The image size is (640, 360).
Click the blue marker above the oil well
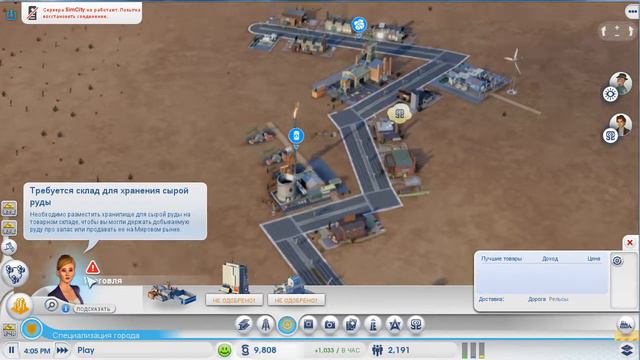[296, 136]
